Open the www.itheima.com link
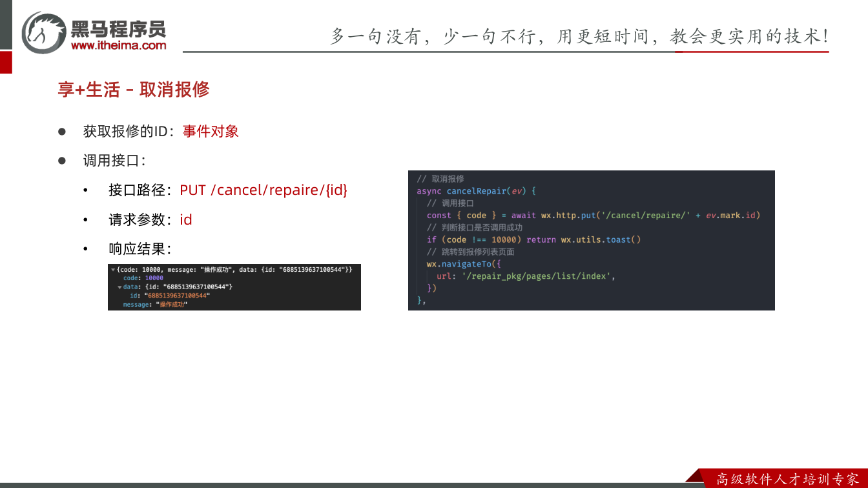 click(118, 45)
